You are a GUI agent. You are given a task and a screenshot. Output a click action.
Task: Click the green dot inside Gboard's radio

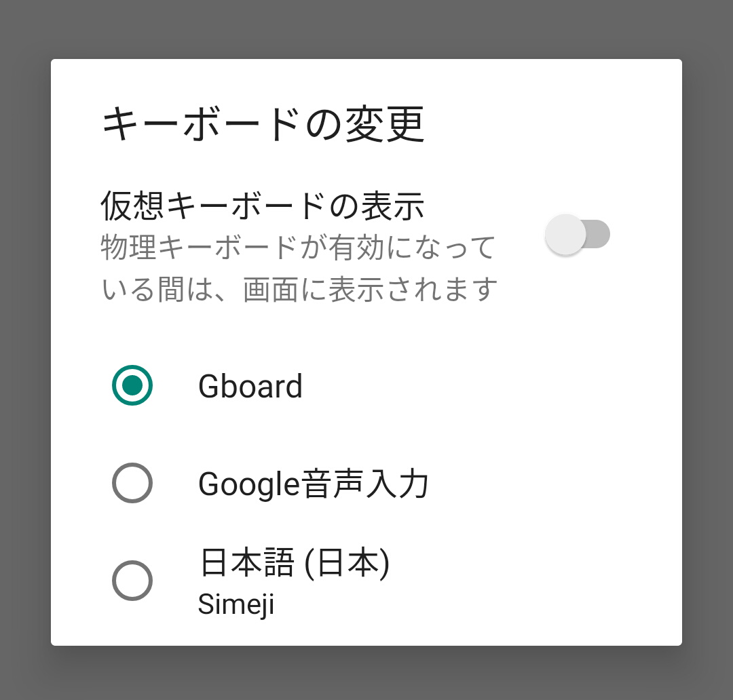coord(132,385)
